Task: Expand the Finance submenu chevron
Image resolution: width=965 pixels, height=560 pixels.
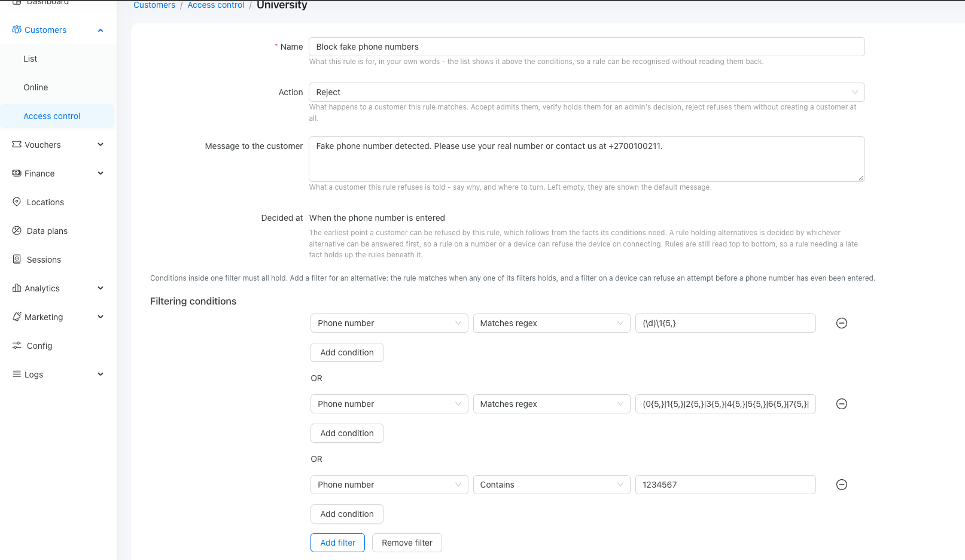Action: pos(101,173)
